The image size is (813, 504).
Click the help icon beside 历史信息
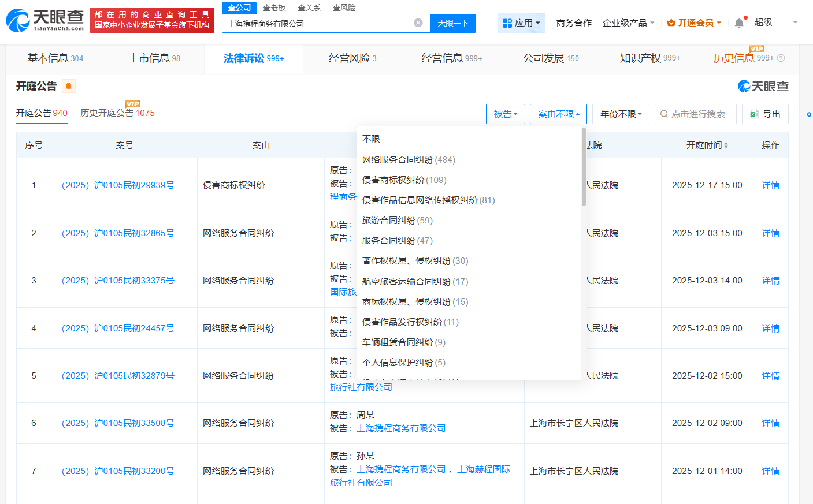pos(781,58)
